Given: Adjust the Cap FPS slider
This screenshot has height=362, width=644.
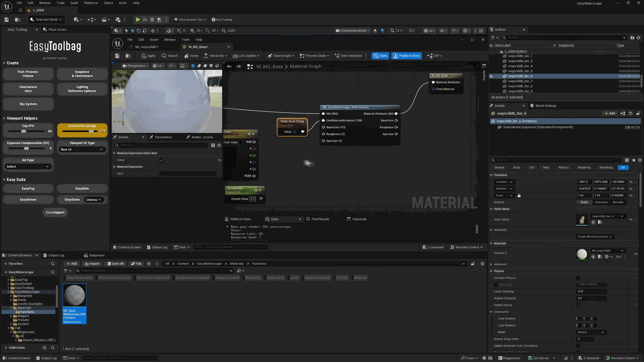Looking at the screenshot, I should [x=24, y=131].
